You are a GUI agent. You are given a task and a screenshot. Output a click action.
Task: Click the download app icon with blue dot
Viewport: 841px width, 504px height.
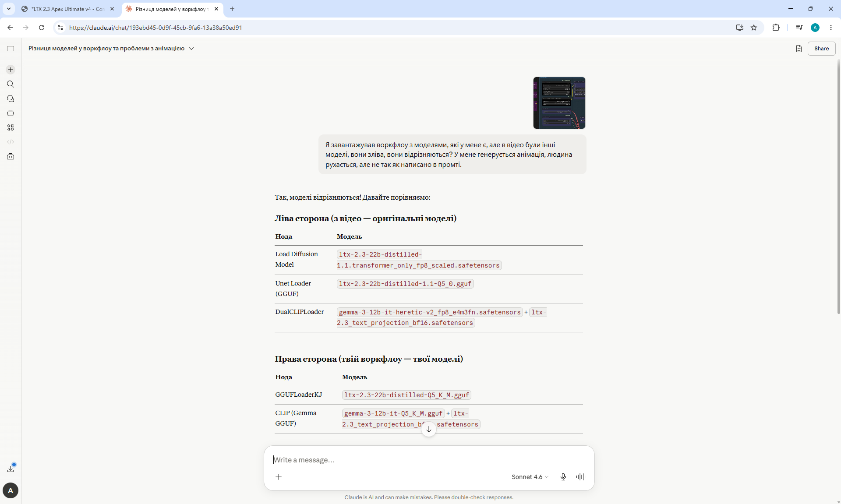pyautogui.click(x=11, y=468)
